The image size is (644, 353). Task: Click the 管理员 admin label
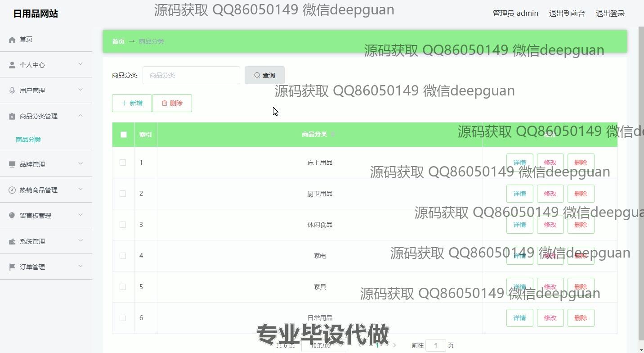(x=515, y=14)
